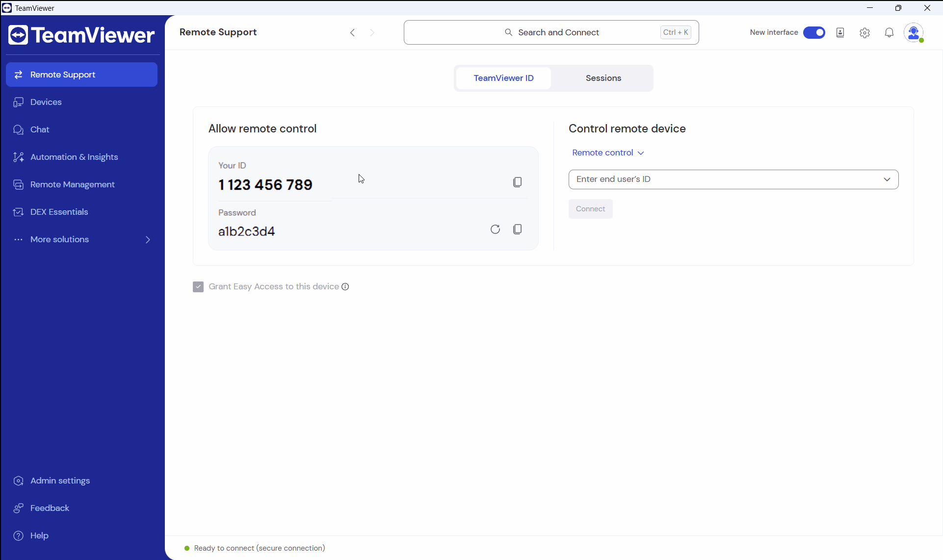Go forward using the right arrow
The image size is (943, 560).
click(x=372, y=32)
